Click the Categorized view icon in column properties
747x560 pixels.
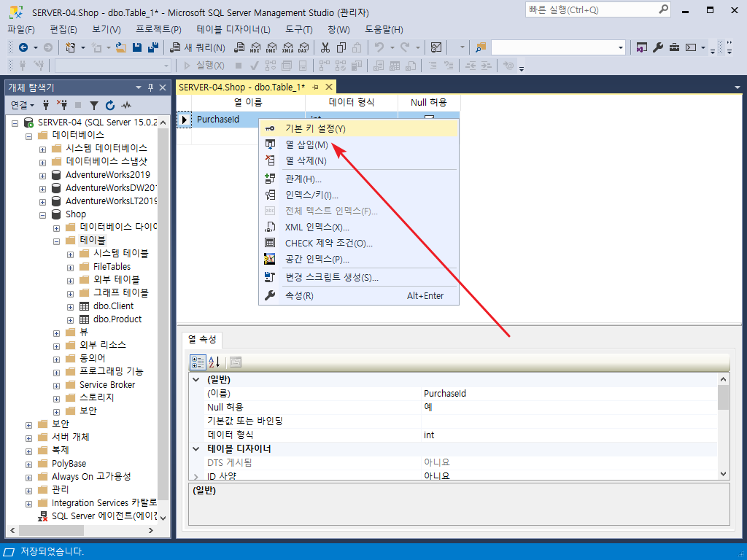(x=198, y=362)
